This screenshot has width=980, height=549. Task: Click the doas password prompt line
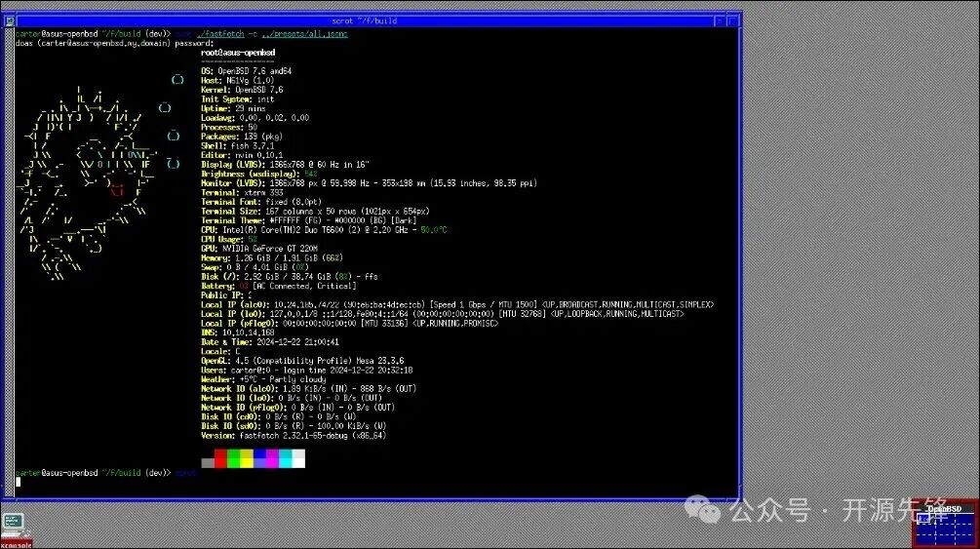pyautogui.click(x=114, y=43)
